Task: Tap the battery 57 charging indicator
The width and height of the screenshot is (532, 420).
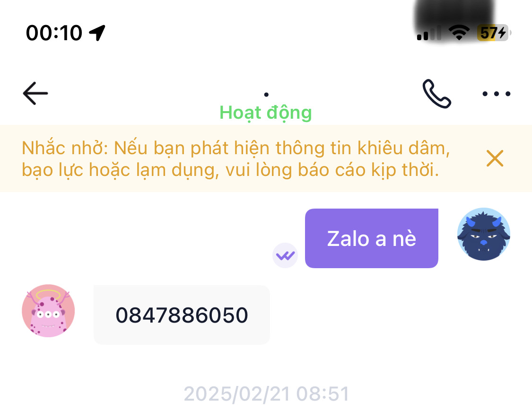Action: (x=494, y=33)
